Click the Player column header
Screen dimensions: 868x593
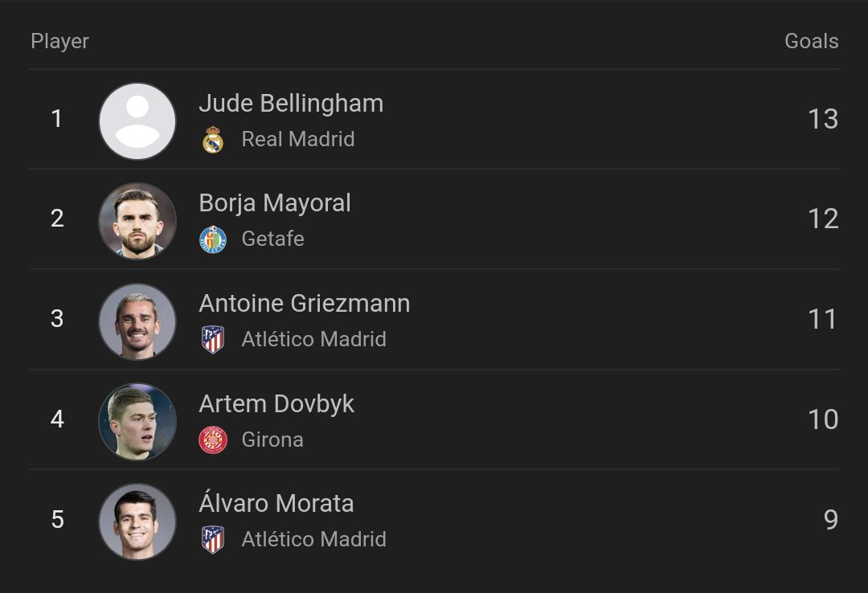point(60,41)
